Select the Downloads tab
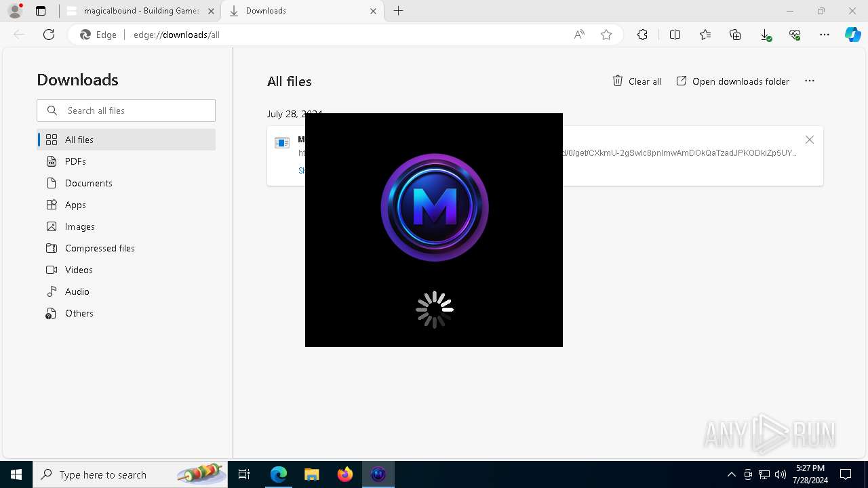868x488 pixels. click(x=302, y=11)
